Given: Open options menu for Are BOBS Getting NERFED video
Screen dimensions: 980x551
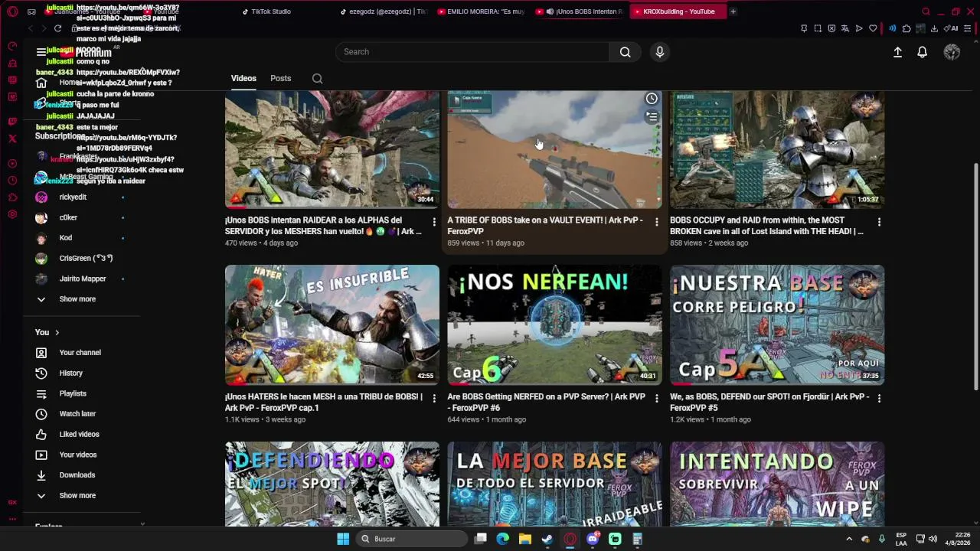Looking at the screenshot, I should tap(656, 399).
